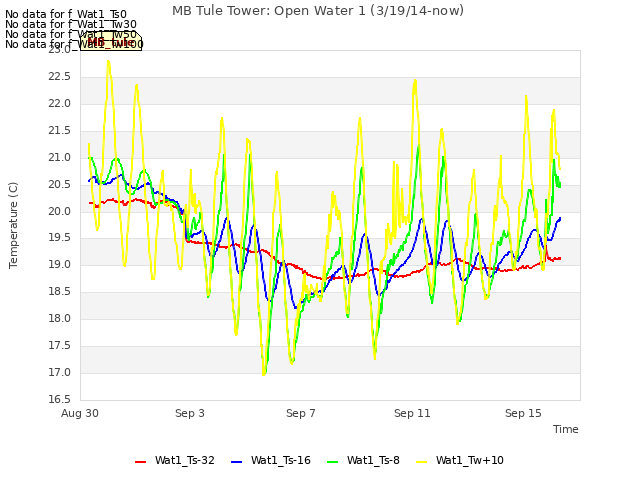Click the 20.5 y-axis tick label
This screenshot has width=640, height=480.
pos(60,184)
